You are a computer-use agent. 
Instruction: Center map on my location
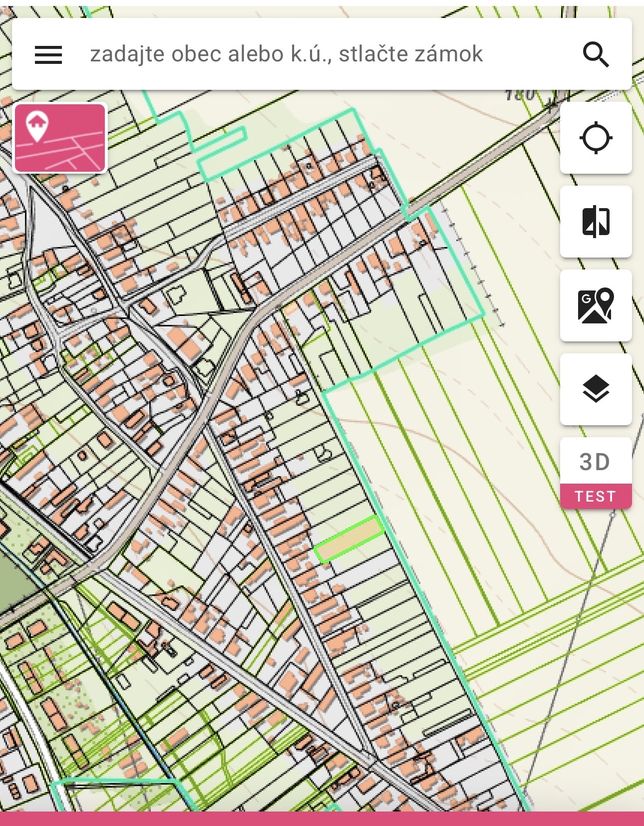point(596,138)
